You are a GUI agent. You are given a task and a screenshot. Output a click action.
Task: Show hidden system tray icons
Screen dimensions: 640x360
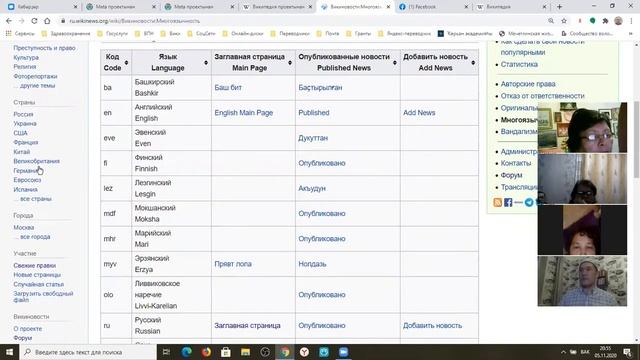click(x=563, y=352)
